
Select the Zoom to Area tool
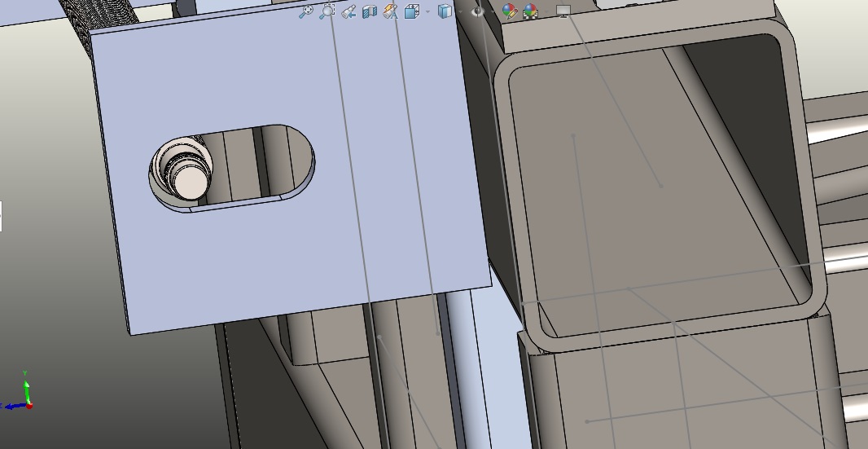pyautogui.click(x=327, y=11)
